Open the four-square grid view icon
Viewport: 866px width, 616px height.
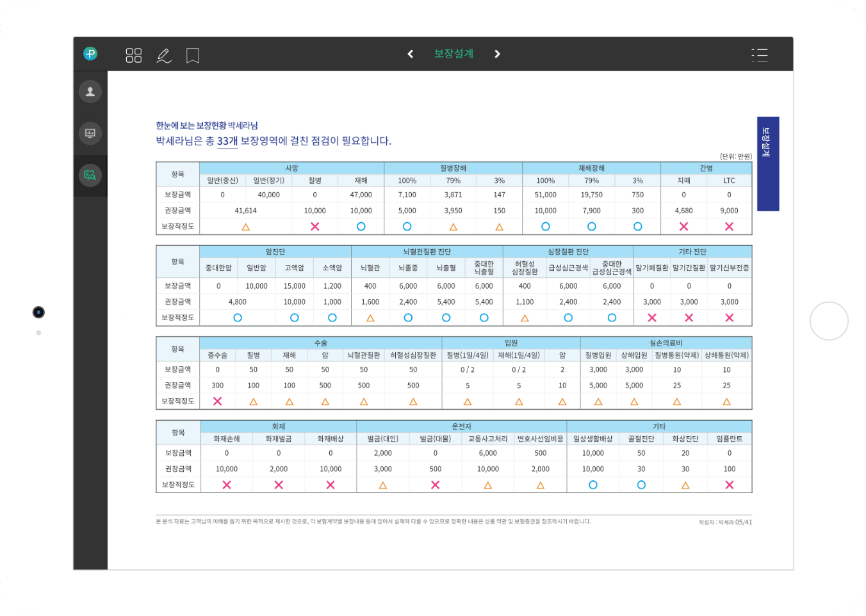tap(133, 55)
